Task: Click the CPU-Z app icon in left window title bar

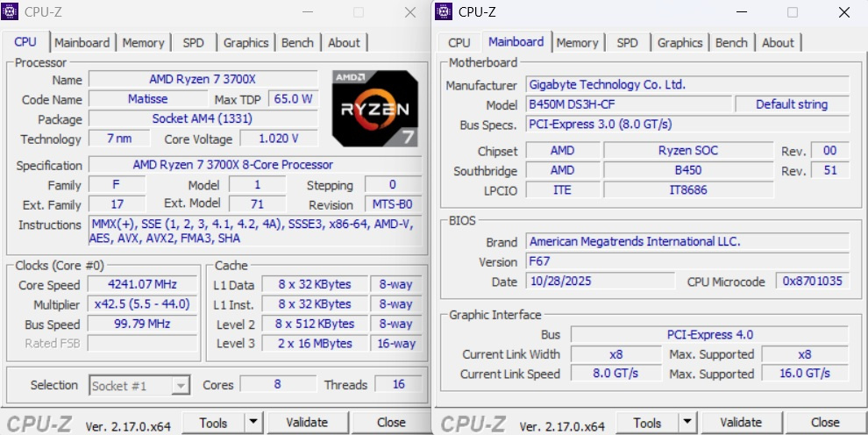Action: click(10, 11)
